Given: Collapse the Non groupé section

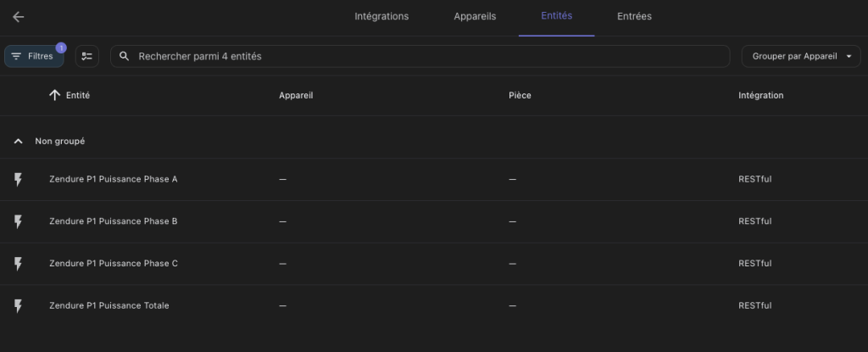Looking at the screenshot, I should tap(19, 141).
